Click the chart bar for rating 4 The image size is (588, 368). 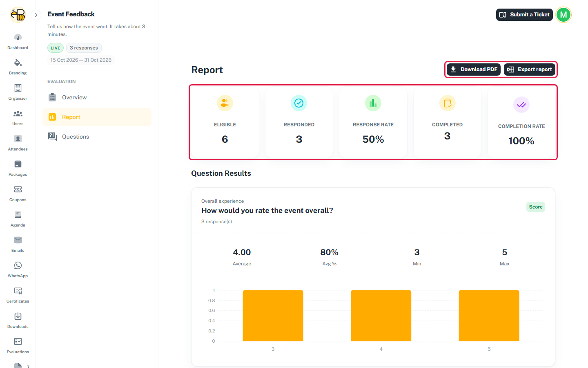(381, 316)
